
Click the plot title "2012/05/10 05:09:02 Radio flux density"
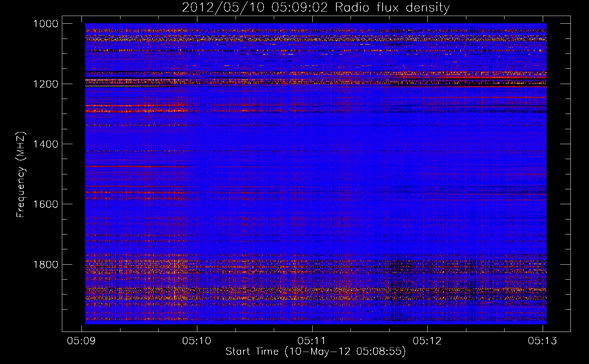(316, 7)
